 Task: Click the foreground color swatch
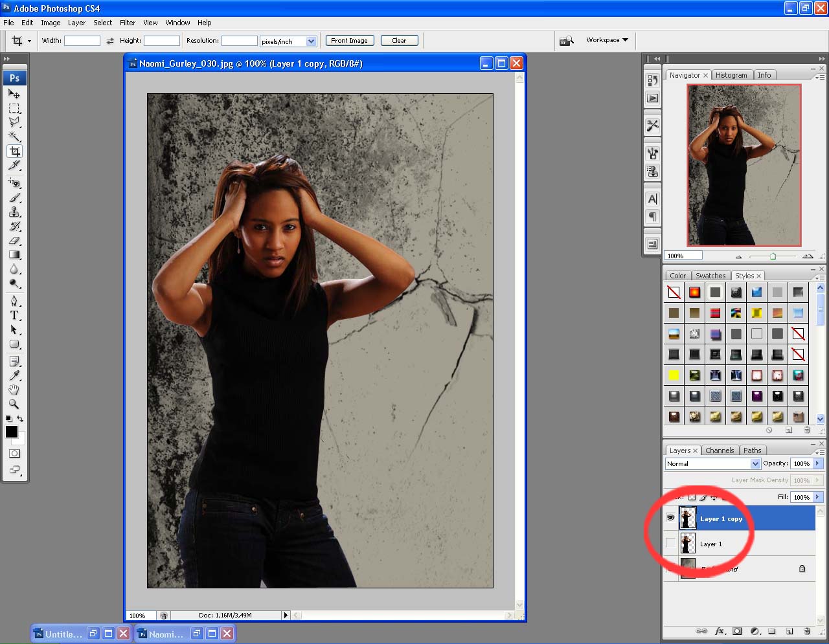point(11,432)
